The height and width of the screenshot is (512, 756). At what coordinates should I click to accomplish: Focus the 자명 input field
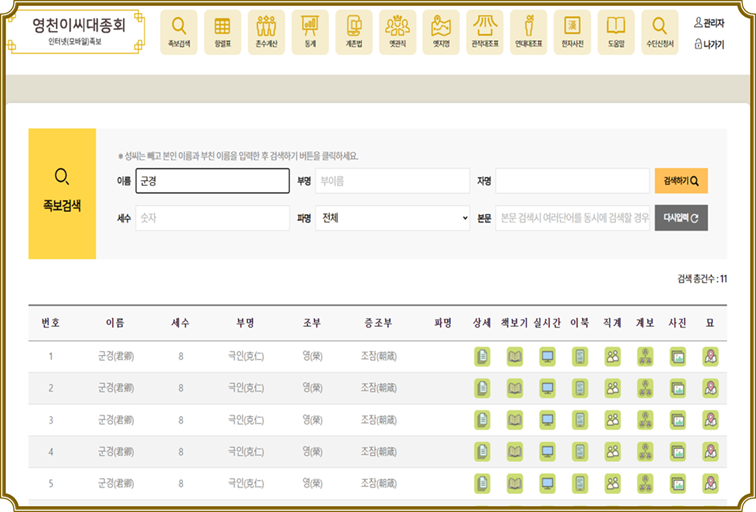pos(572,181)
